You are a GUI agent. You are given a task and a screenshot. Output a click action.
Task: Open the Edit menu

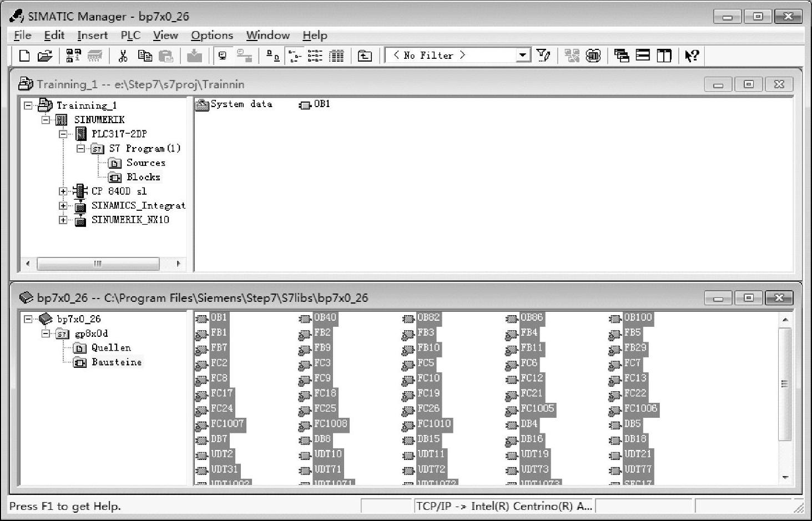(54, 36)
